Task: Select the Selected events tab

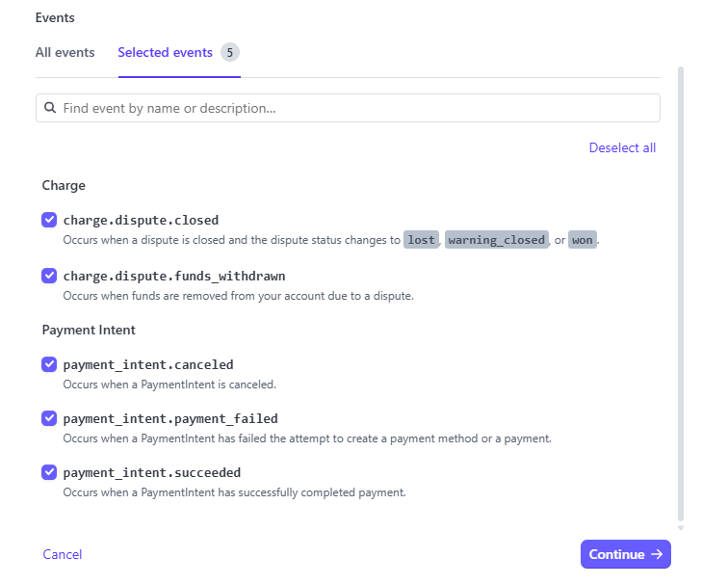Action: 165,52
